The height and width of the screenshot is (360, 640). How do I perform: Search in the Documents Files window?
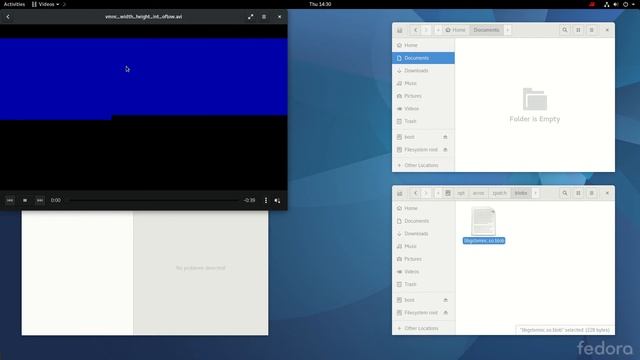[565, 30]
